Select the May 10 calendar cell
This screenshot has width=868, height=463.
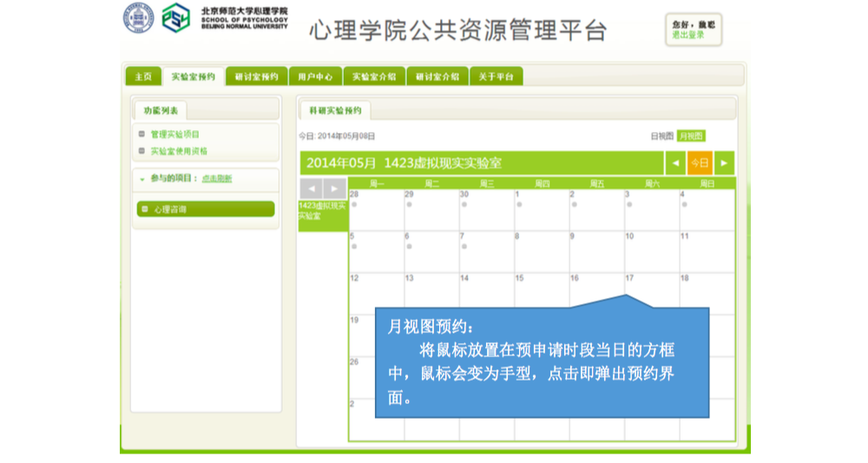pos(651,251)
